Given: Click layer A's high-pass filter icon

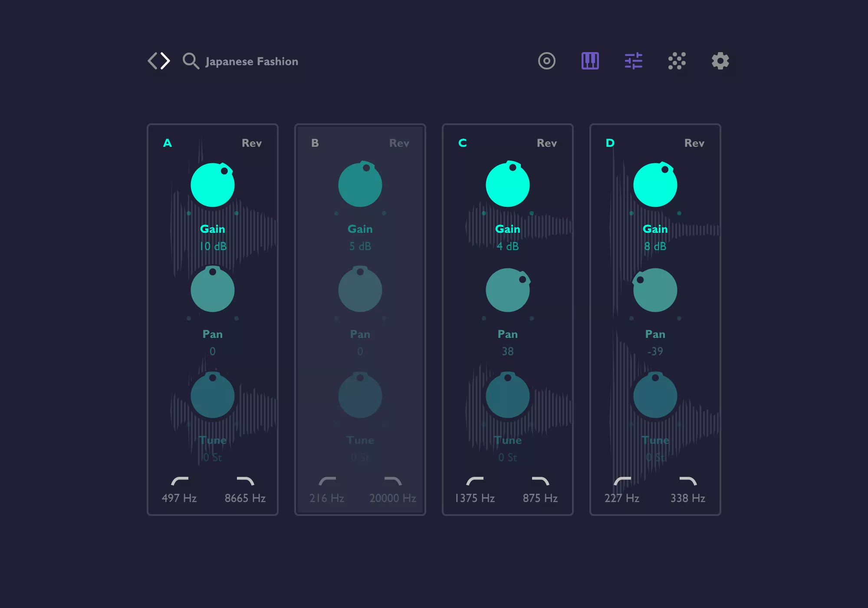Looking at the screenshot, I should 179,481.
